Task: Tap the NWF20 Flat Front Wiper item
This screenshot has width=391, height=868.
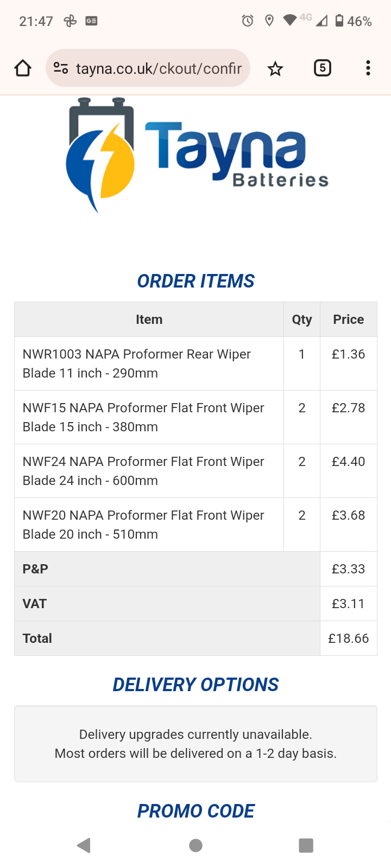Action: coord(143,525)
